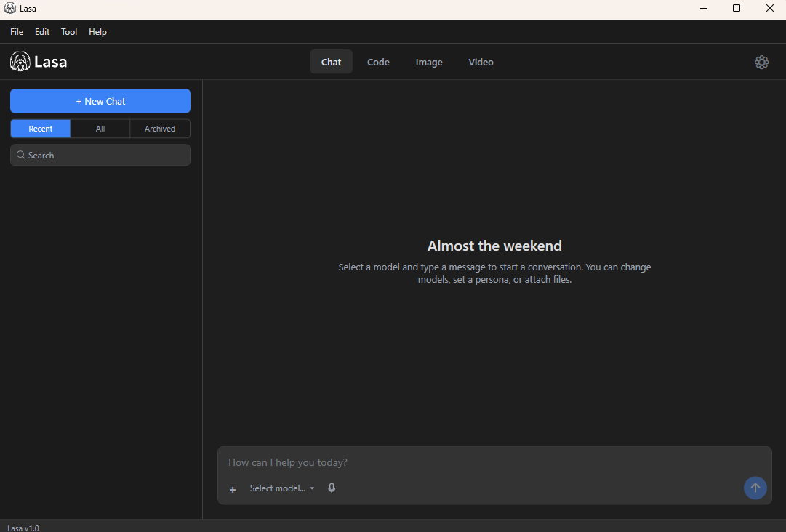The height and width of the screenshot is (532, 786).
Task: Click the search magnifier icon in sidebar
Action: 21,155
